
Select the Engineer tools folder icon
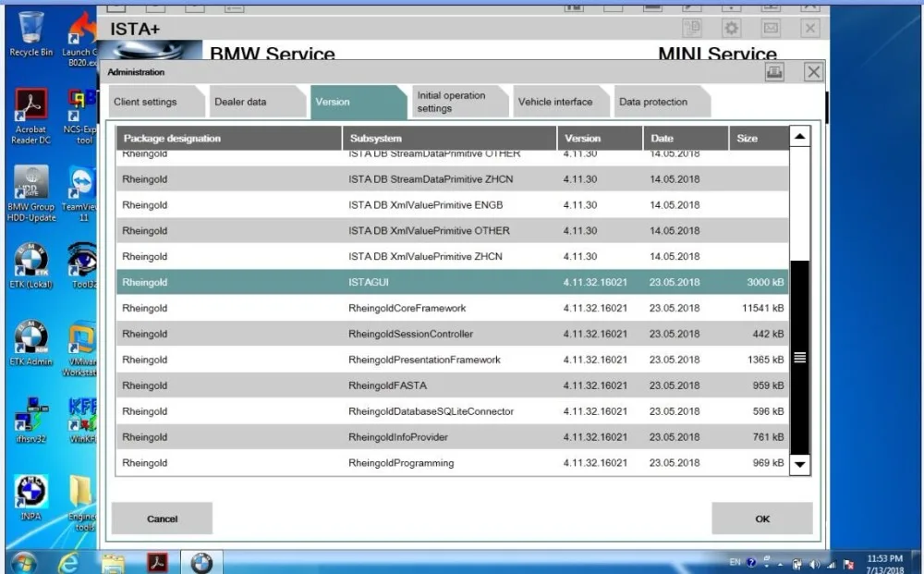click(82, 503)
